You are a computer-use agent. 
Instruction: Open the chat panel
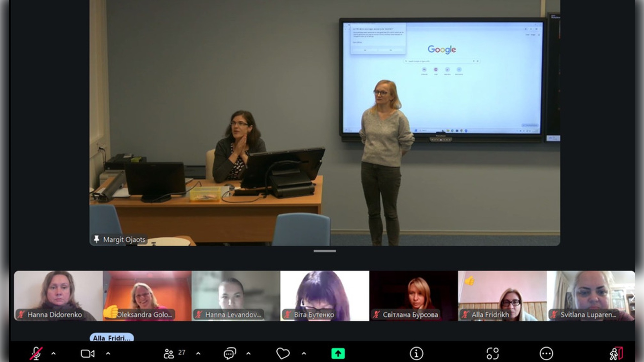click(x=230, y=353)
